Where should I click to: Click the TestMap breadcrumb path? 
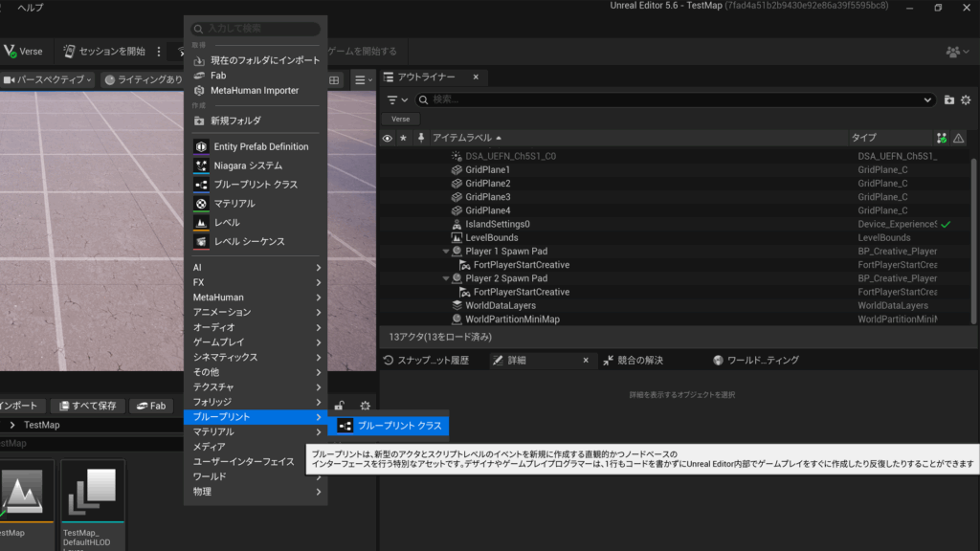pyautogui.click(x=42, y=426)
